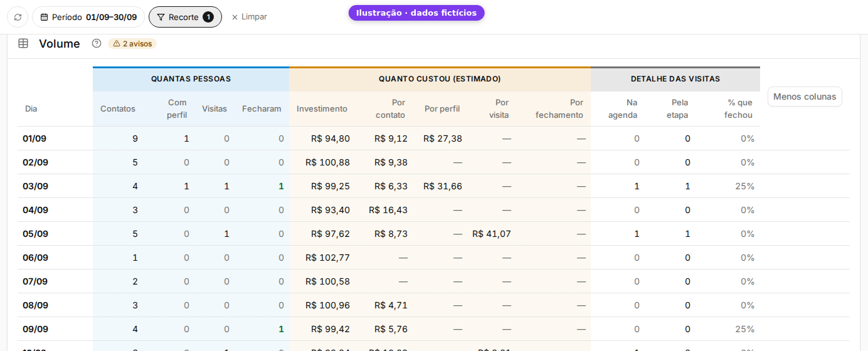Click the R$ 4,71 per contact value

[391, 305]
